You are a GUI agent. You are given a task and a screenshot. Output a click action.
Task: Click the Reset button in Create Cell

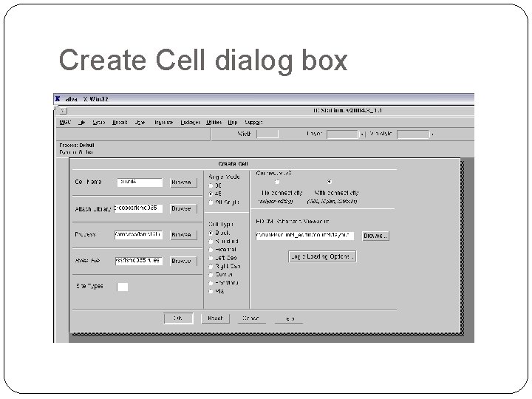[x=215, y=318]
